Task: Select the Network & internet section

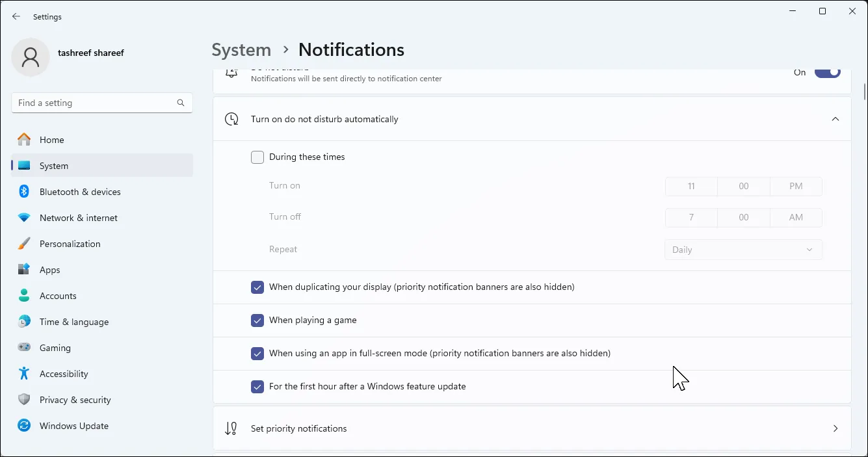Action: click(78, 217)
